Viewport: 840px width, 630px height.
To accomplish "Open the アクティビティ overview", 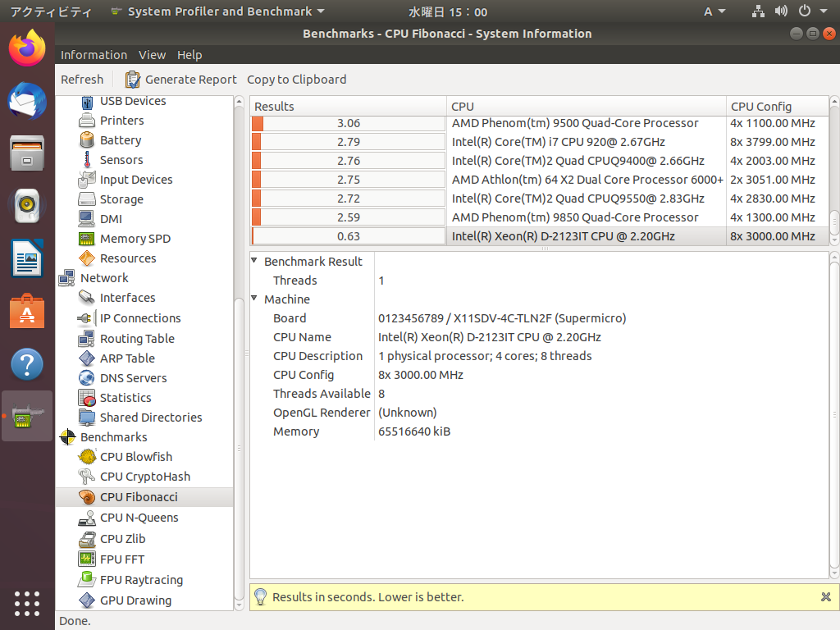I will (51, 11).
